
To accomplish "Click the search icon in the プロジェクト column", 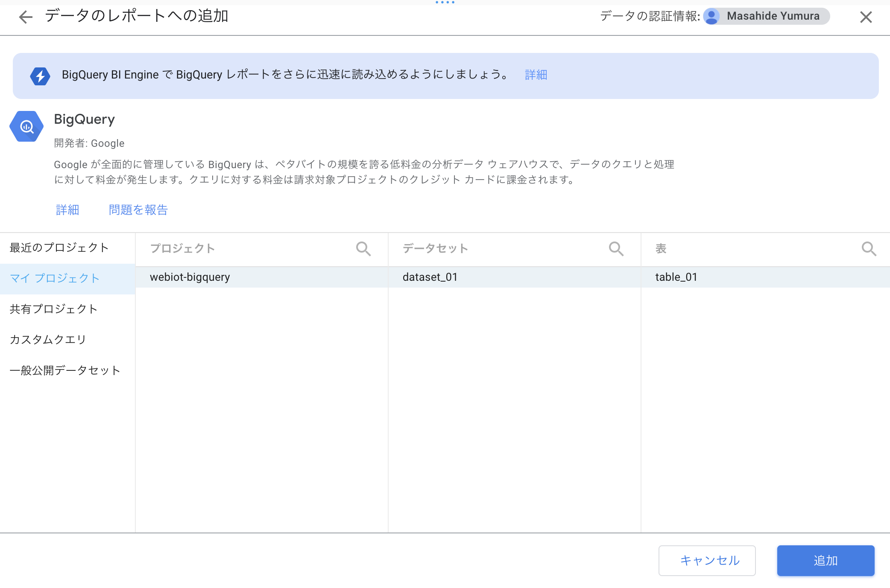I will (363, 248).
